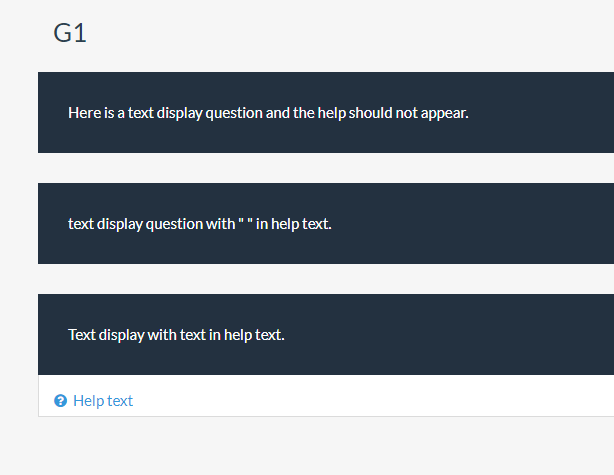The width and height of the screenshot is (614, 475).
Task: Click "Text display with text in help text."
Action: 176,334
